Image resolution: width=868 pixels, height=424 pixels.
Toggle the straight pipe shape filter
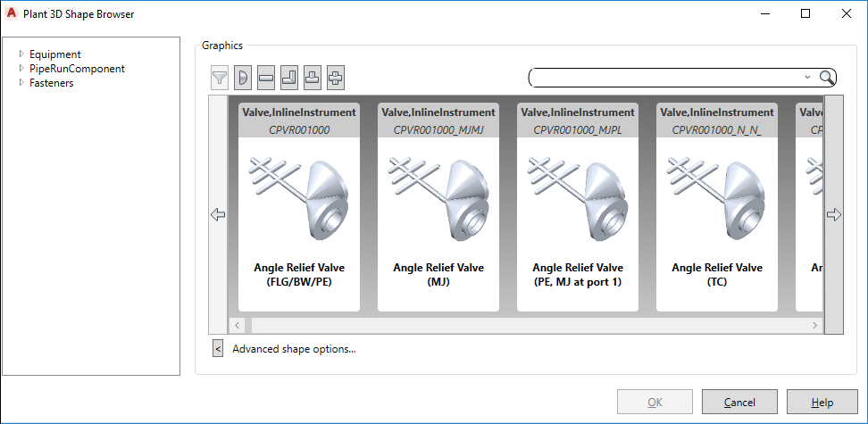click(x=266, y=78)
